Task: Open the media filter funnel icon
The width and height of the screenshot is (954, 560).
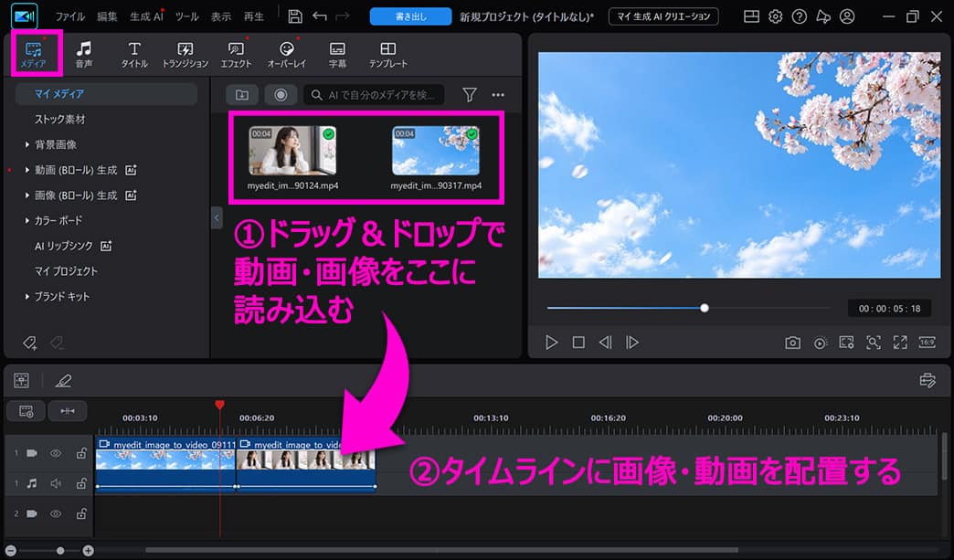Action: [x=470, y=95]
